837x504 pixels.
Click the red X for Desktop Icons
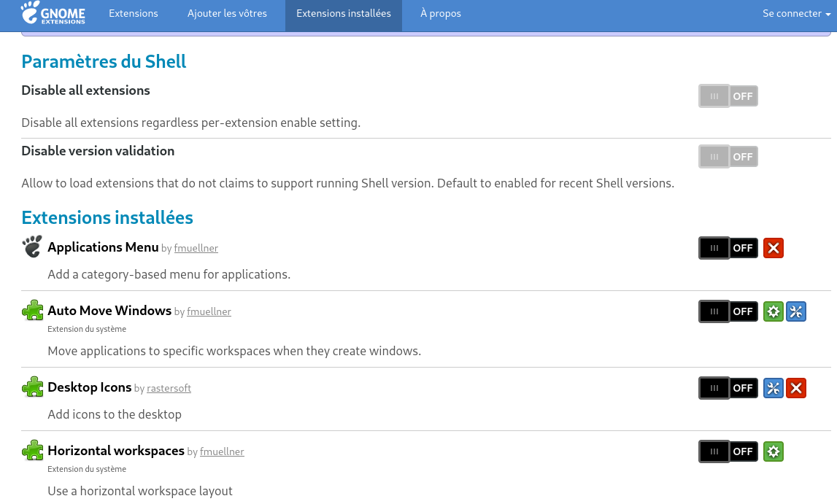[796, 388]
